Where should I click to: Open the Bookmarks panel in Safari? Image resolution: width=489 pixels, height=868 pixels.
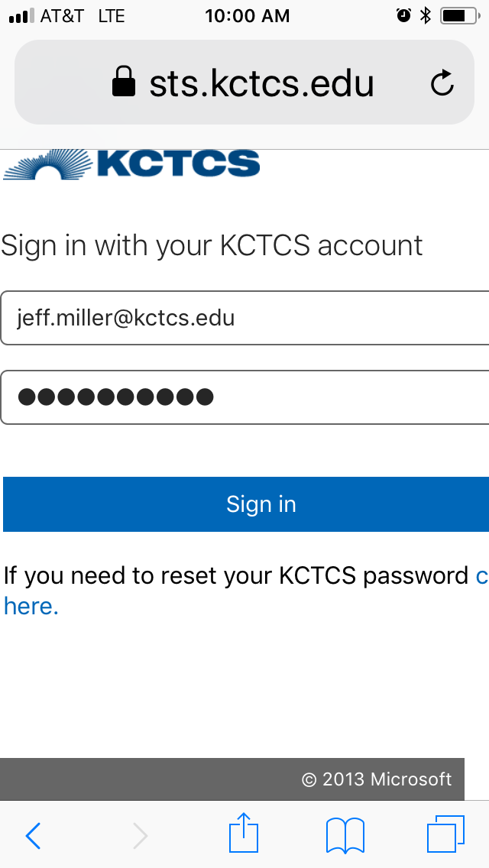345,834
